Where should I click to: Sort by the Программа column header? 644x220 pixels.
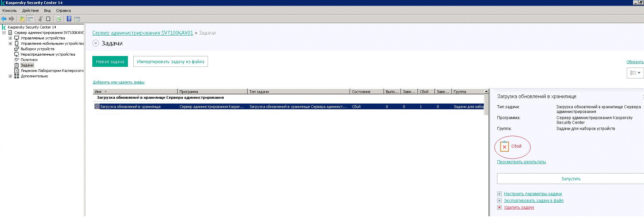(212, 92)
